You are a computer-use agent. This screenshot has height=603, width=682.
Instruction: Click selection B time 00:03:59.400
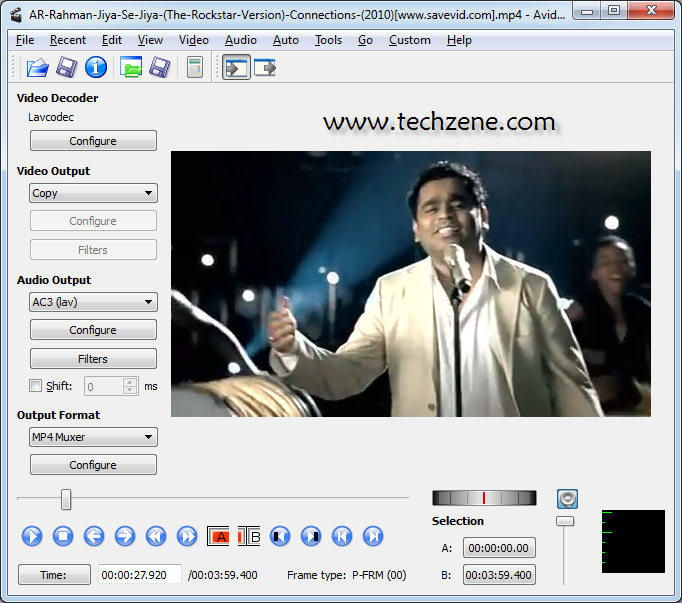click(x=499, y=575)
